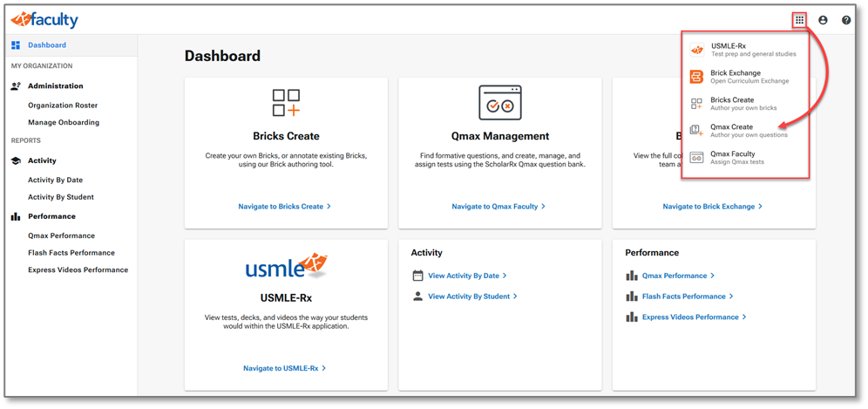The width and height of the screenshot is (868, 409).
Task: Click the Bricks Create card icon
Action: coord(286,103)
